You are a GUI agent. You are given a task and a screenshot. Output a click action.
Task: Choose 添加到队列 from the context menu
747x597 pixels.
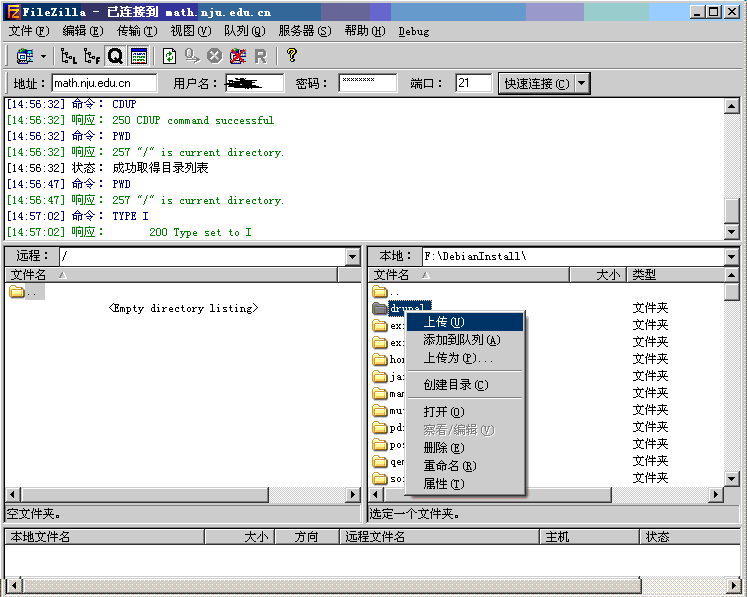coord(461,340)
